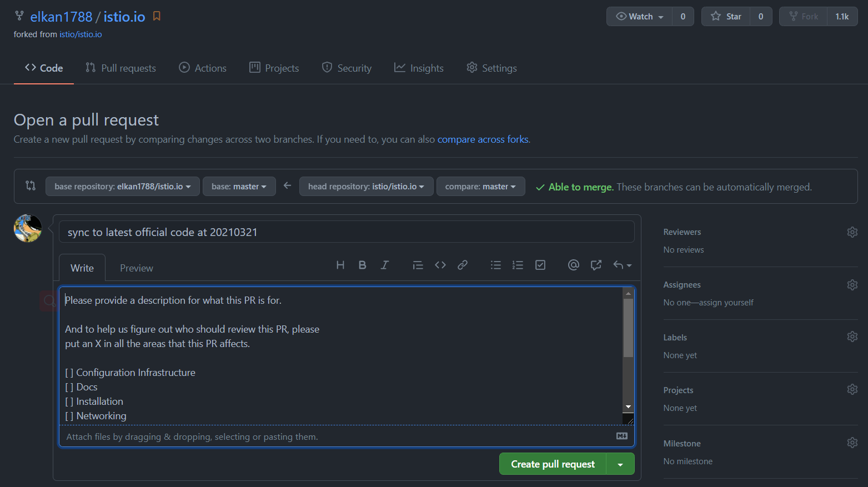Click the Markdown supported icon
This screenshot has width=868, height=487.
pos(622,436)
